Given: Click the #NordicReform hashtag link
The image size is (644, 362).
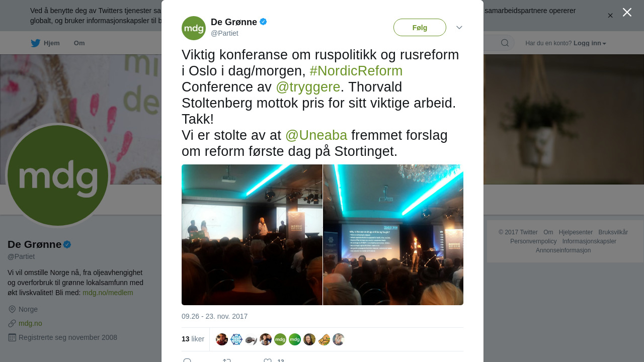Looking at the screenshot, I should (x=356, y=71).
